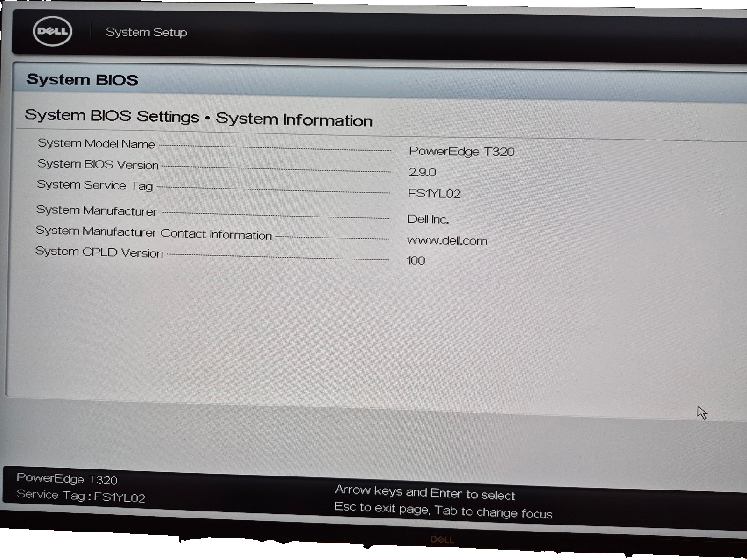
Task: Select the System Manufacturer label
Action: click(x=97, y=210)
